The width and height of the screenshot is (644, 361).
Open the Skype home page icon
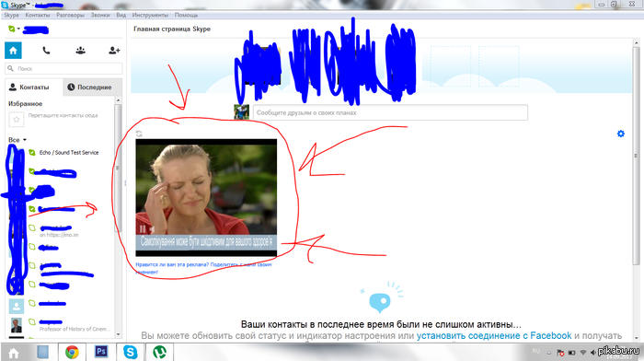click(13, 51)
